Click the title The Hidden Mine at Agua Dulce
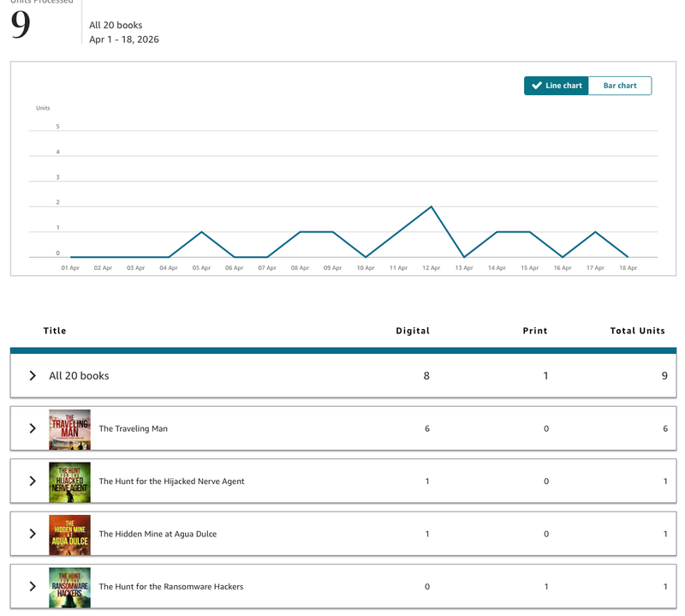 (x=158, y=534)
